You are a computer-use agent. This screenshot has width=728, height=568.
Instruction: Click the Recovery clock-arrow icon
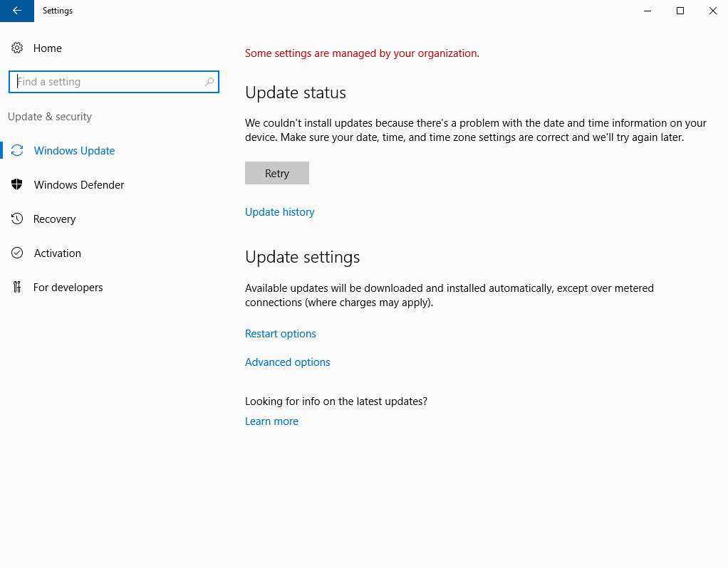[17, 219]
